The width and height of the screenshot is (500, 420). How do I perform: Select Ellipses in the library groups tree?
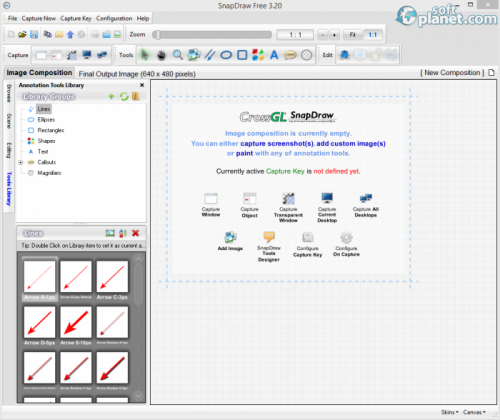point(46,120)
